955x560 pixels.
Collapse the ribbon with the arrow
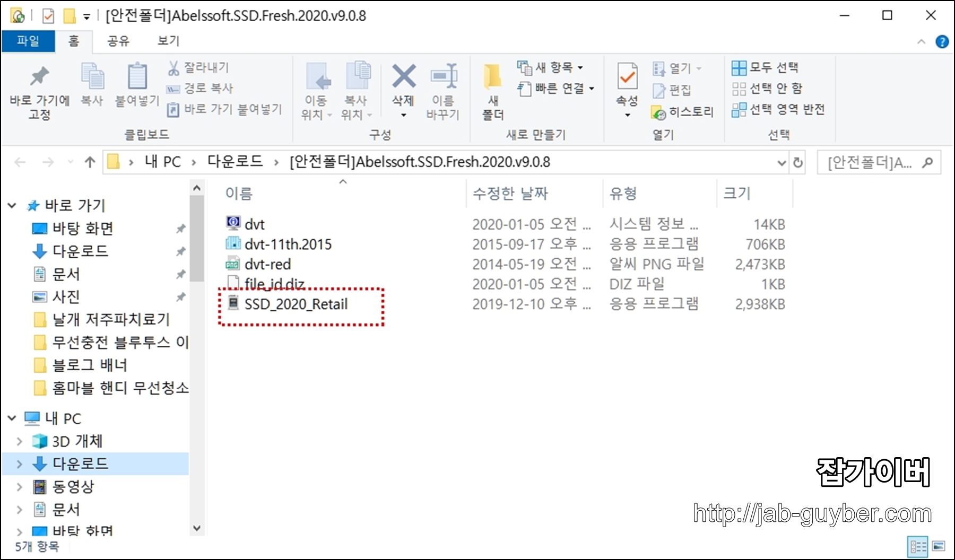click(x=921, y=41)
